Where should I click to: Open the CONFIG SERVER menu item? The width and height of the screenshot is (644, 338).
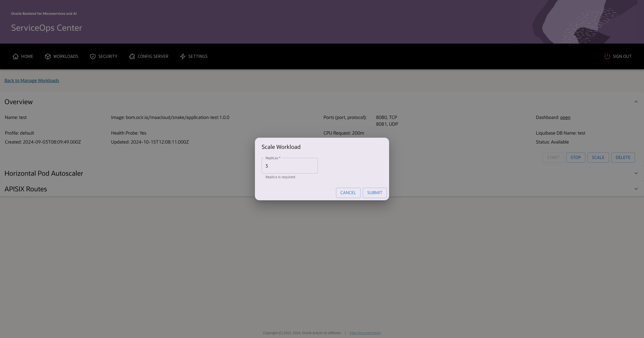(153, 56)
